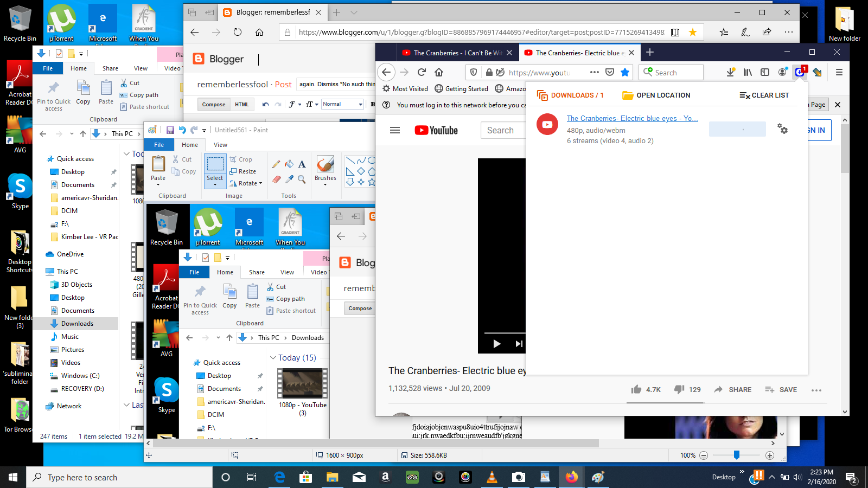Skip to next video in YouTube player
Viewport: 868px width, 488px height.
tap(519, 344)
